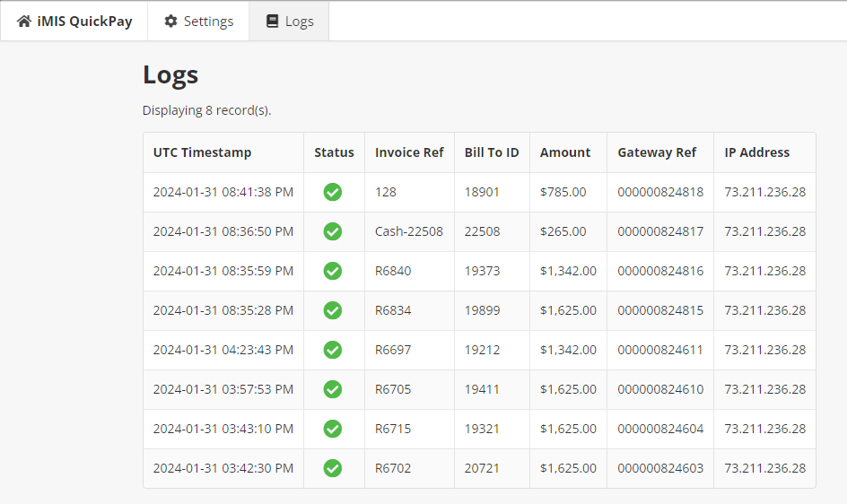This screenshot has height=504, width=847.
Task: Click the Gateway Ref column header
Action: click(657, 152)
